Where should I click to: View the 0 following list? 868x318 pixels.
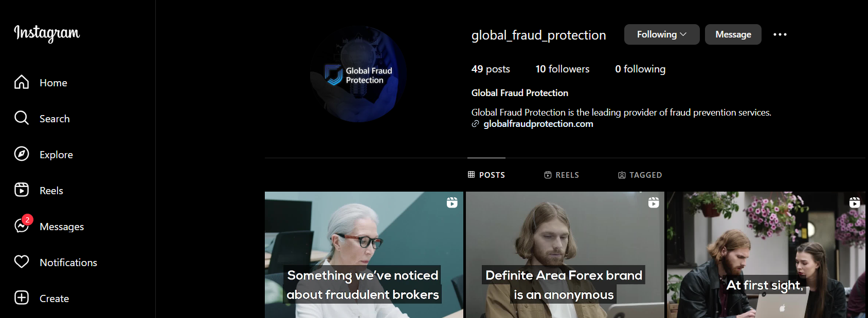coord(640,69)
